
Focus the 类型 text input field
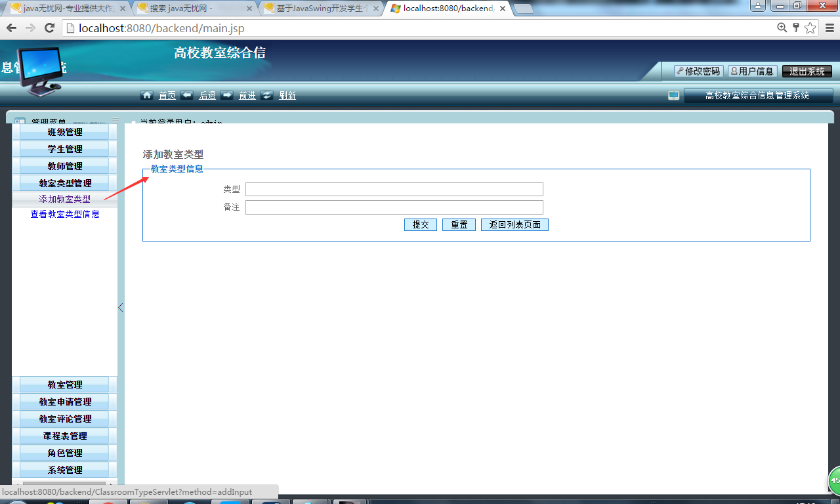pyautogui.click(x=394, y=189)
